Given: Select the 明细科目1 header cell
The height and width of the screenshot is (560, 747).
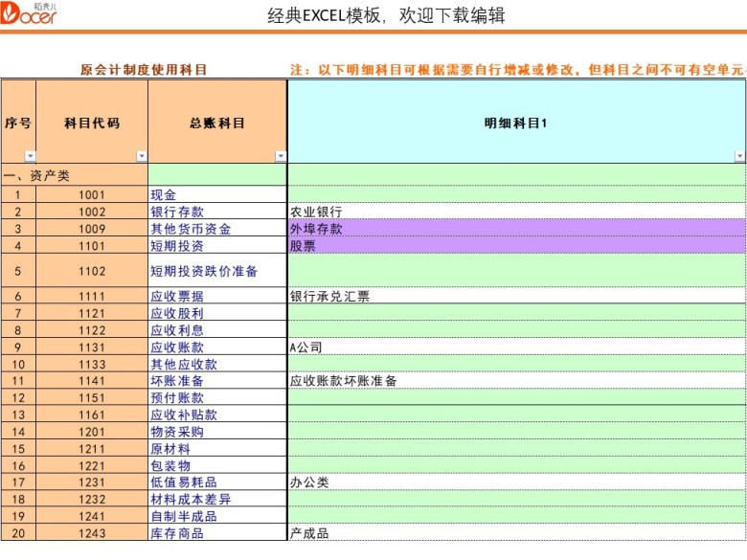Looking at the screenshot, I should (516, 122).
